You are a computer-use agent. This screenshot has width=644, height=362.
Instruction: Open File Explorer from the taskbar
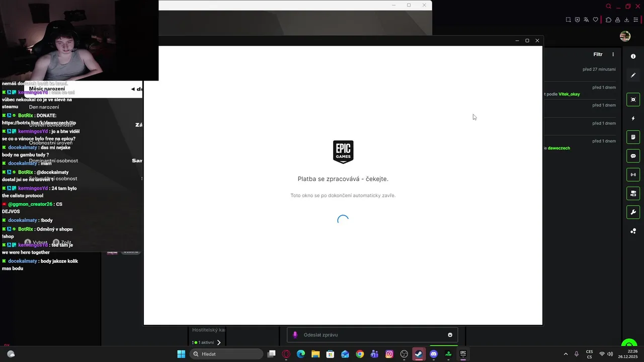pos(315,354)
